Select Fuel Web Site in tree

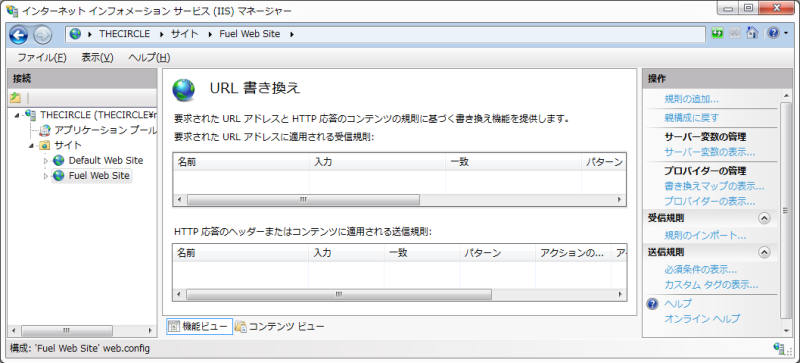(x=99, y=176)
